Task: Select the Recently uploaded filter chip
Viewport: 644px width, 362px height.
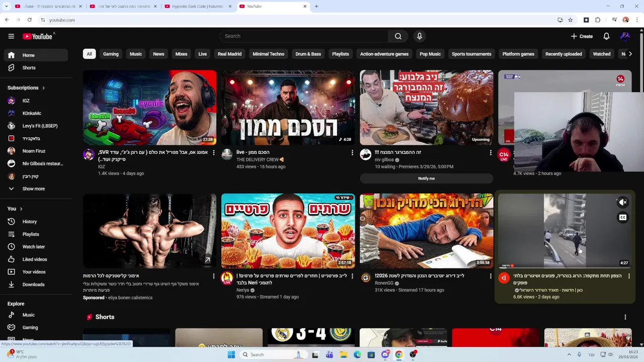Action: (x=563, y=54)
